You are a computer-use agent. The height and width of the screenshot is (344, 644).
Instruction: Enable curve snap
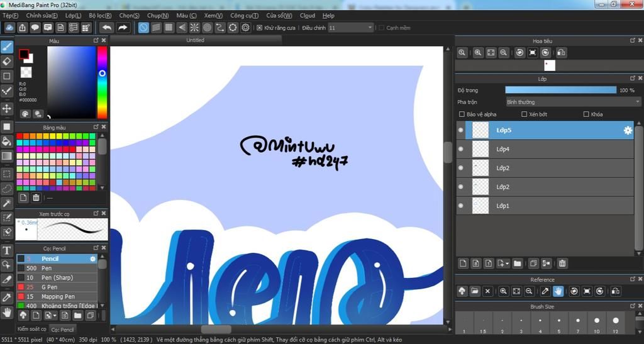[x=219, y=28]
